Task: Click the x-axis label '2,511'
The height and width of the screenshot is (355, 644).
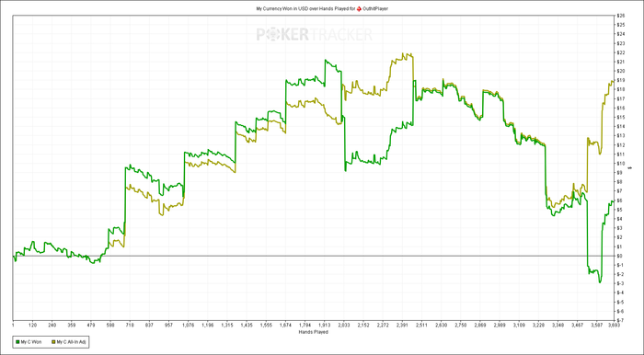Action: (421, 325)
